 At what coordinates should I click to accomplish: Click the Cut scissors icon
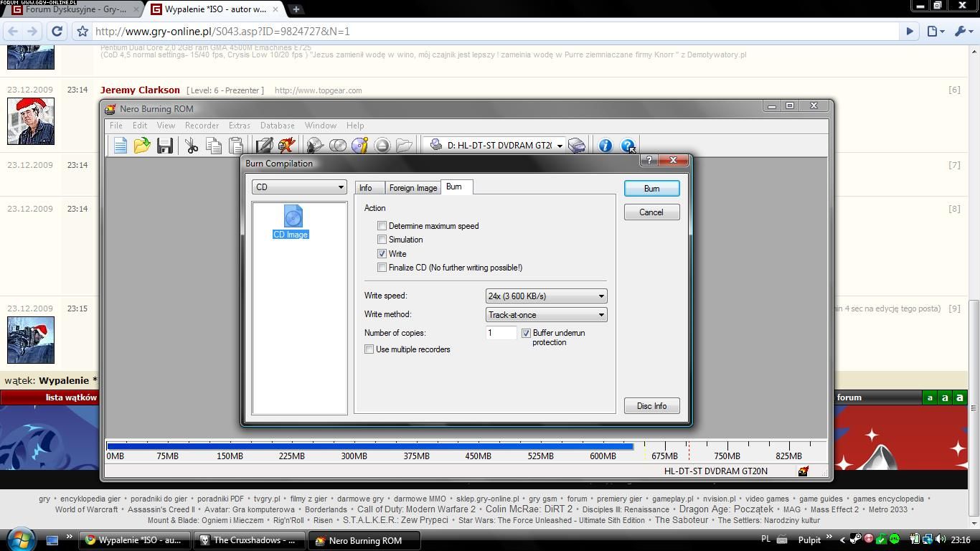(192, 146)
